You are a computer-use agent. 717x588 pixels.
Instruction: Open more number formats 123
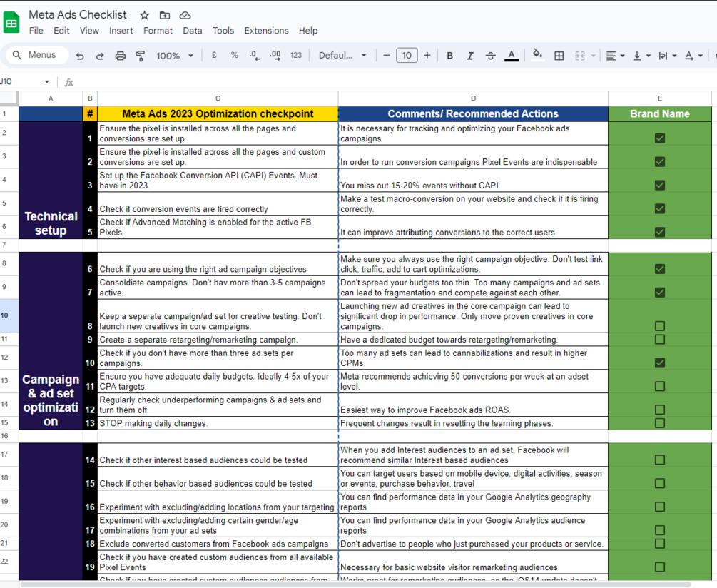point(296,56)
